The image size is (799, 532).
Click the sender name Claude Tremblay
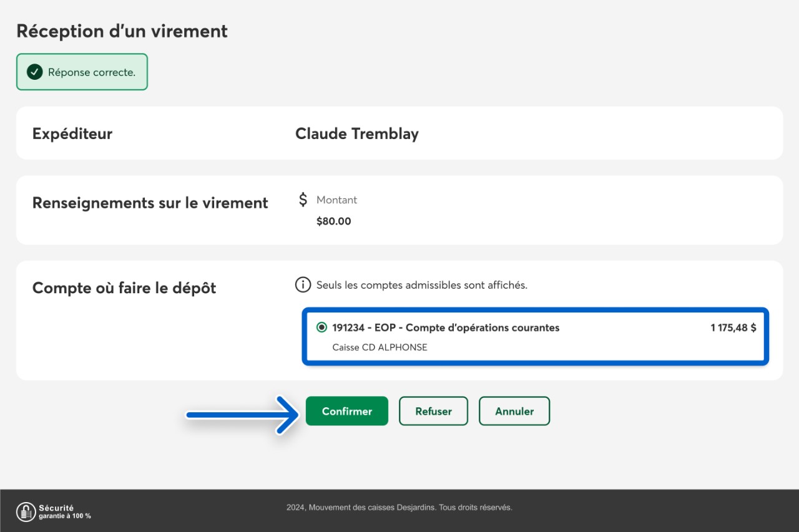coord(356,133)
